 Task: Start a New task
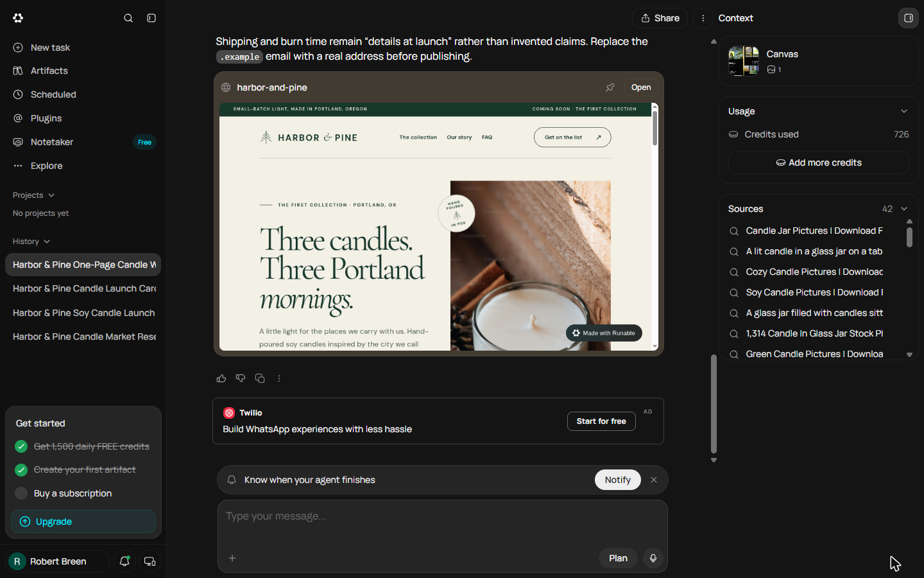(x=83, y=48)
